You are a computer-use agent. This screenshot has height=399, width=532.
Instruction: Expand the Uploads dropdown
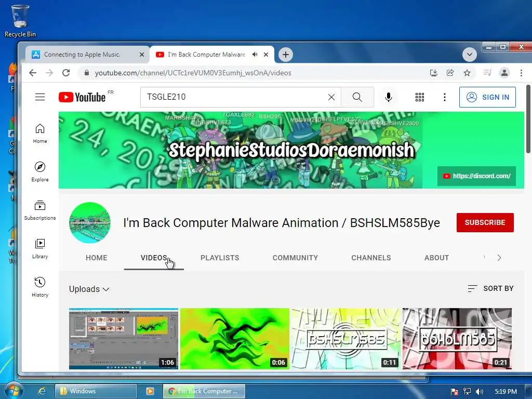point(89,289)
